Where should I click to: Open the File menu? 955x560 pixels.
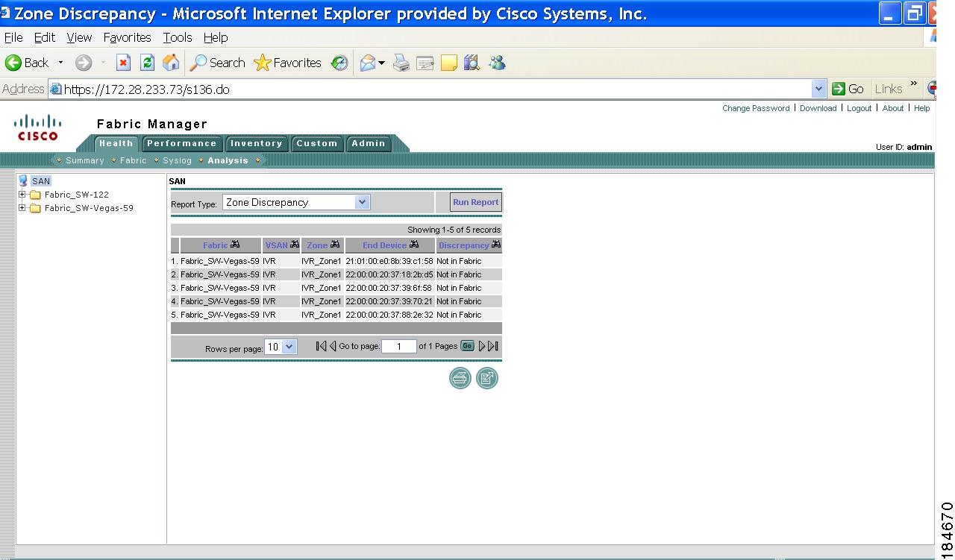point(13,37)
